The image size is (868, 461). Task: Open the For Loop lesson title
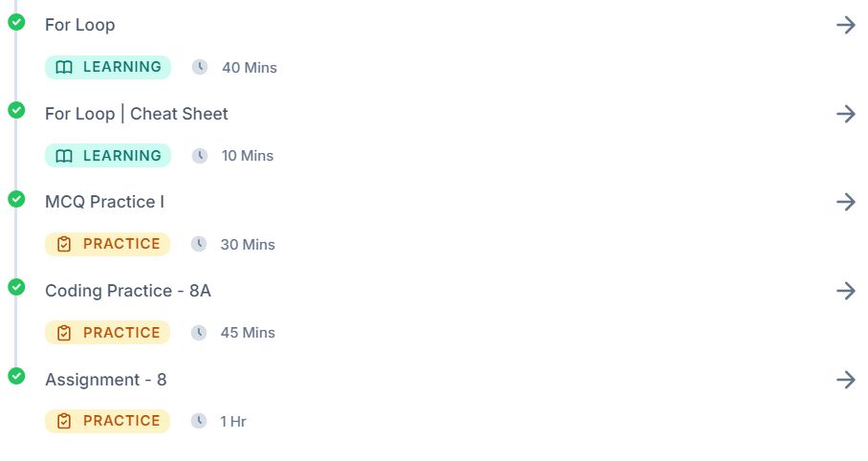pyautogui.click(x=80, y=25)
